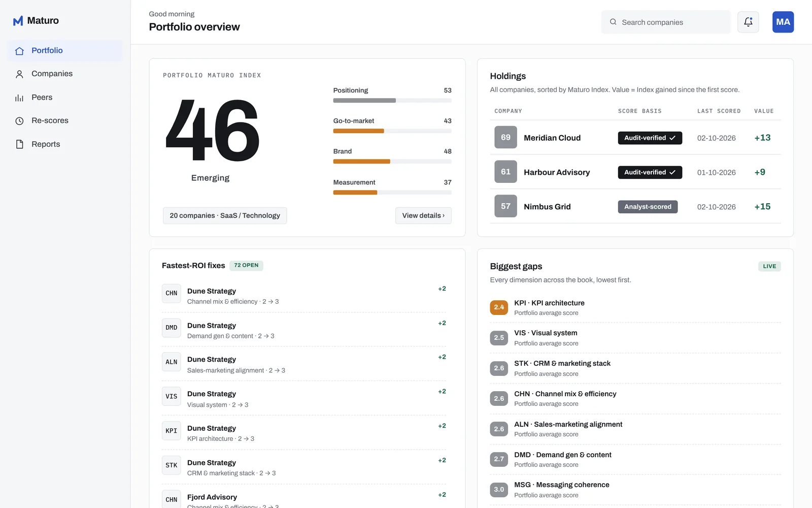812x508 pixels.
Task: Open the Peers section
Action: [65, 98]
